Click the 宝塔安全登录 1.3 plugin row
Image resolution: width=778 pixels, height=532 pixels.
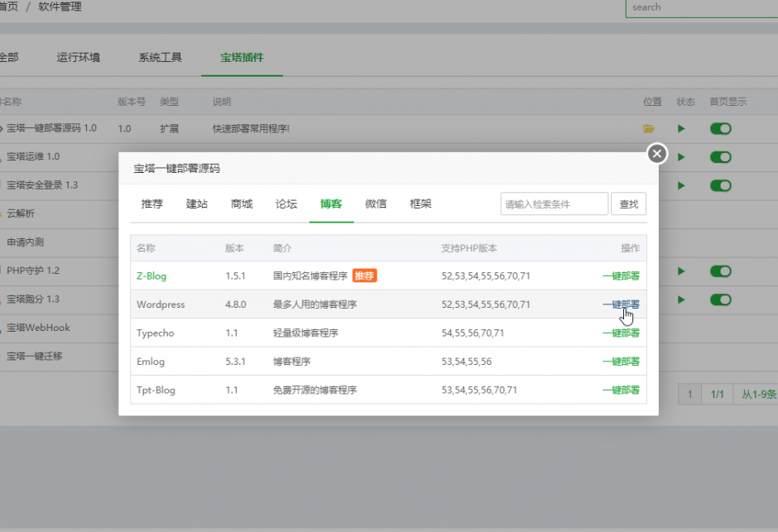[x=42, y=185]
